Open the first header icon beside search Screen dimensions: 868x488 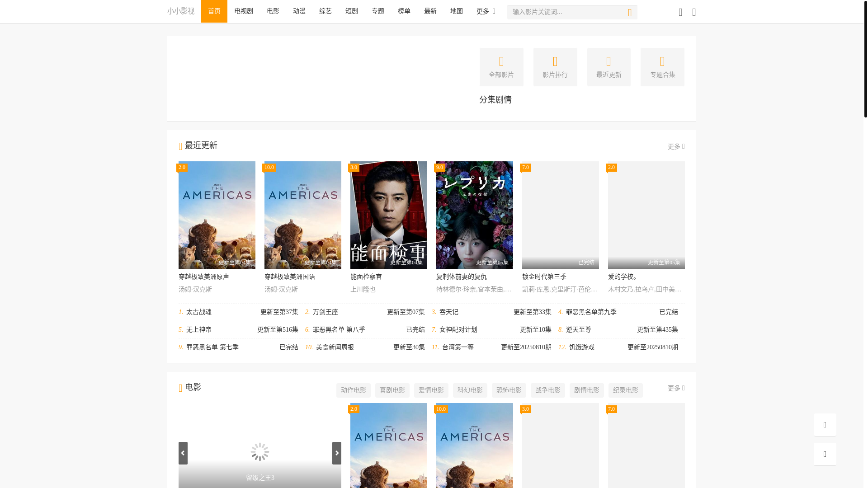680,12
